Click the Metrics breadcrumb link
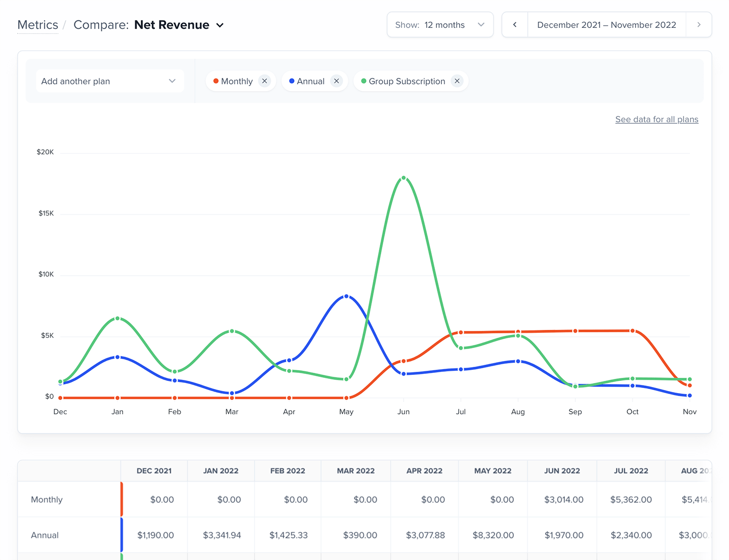Viewport: 729px width, 560px height. click(38, 25)
